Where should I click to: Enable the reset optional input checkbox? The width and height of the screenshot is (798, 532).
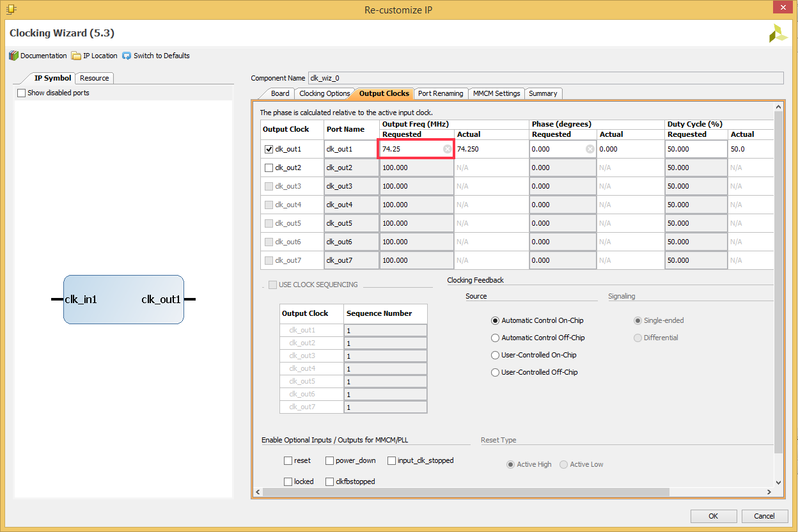click(288, 460)
